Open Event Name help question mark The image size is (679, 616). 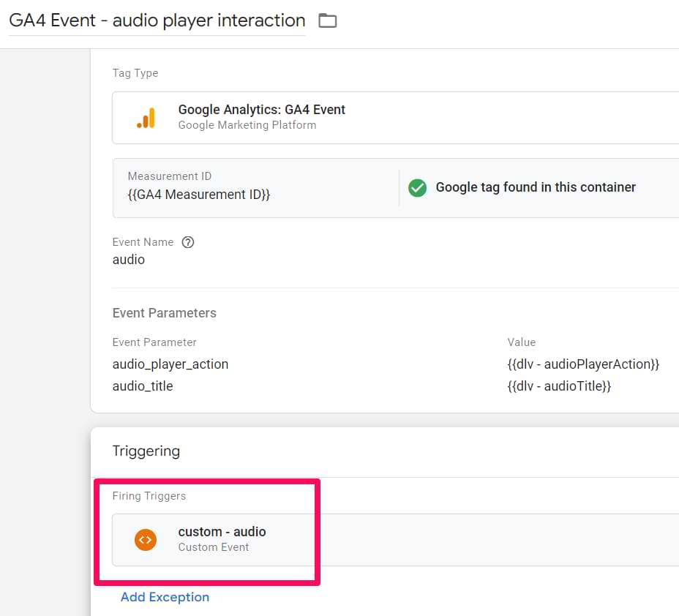[x=188, y=242]
